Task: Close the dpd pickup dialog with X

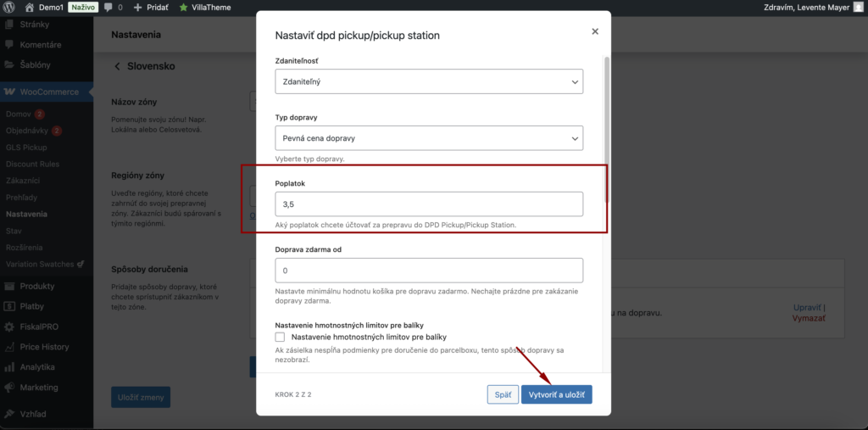Action: 595,31
